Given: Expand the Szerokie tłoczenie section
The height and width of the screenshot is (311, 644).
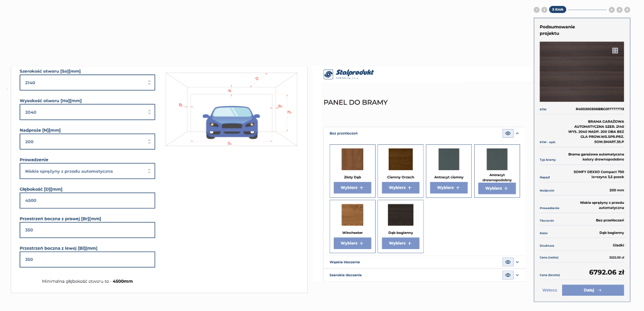Looking at the screenshot, I should coord(517,275).
